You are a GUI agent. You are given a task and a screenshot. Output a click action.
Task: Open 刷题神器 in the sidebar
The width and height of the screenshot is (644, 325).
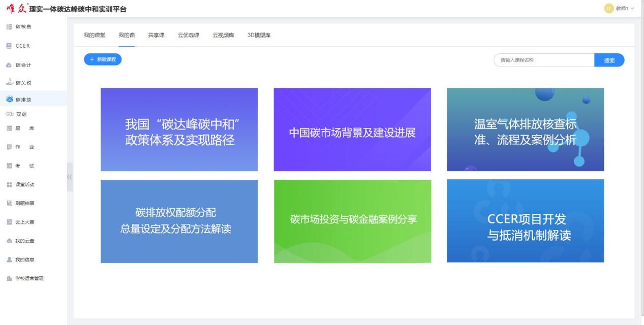(x=24, y=203)
